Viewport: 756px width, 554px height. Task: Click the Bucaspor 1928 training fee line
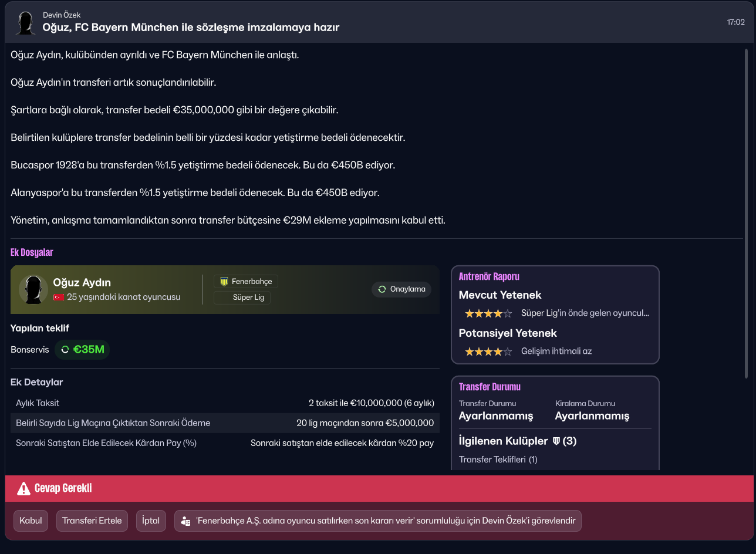click(x=203, y=165)
